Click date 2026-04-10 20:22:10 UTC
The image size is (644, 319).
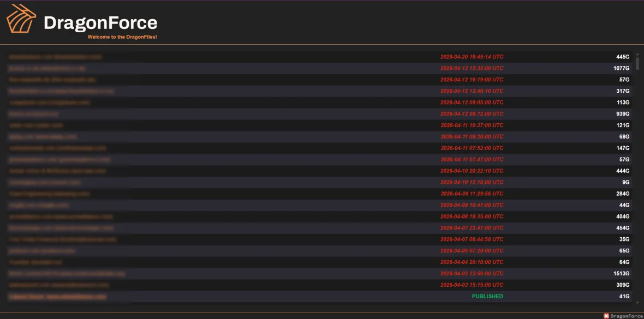(472, 171)
